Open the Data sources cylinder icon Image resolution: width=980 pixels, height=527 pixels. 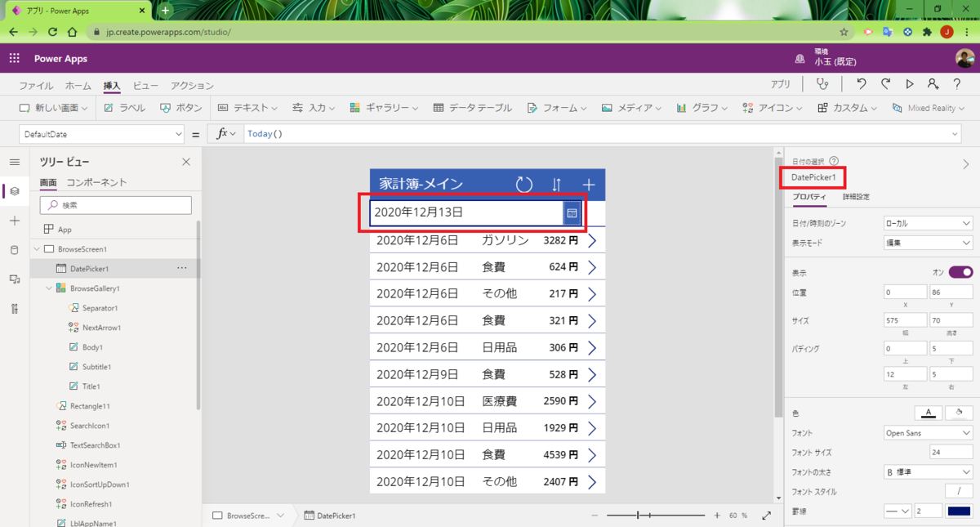(14, 250)
